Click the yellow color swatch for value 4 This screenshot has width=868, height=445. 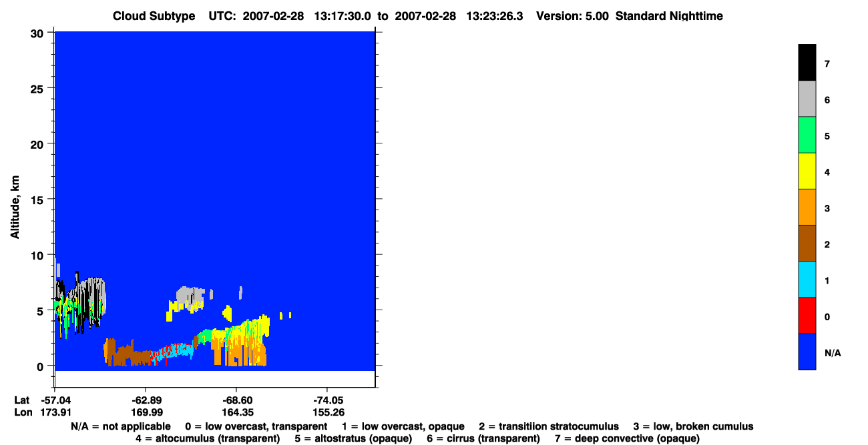(x=807, y=171)
